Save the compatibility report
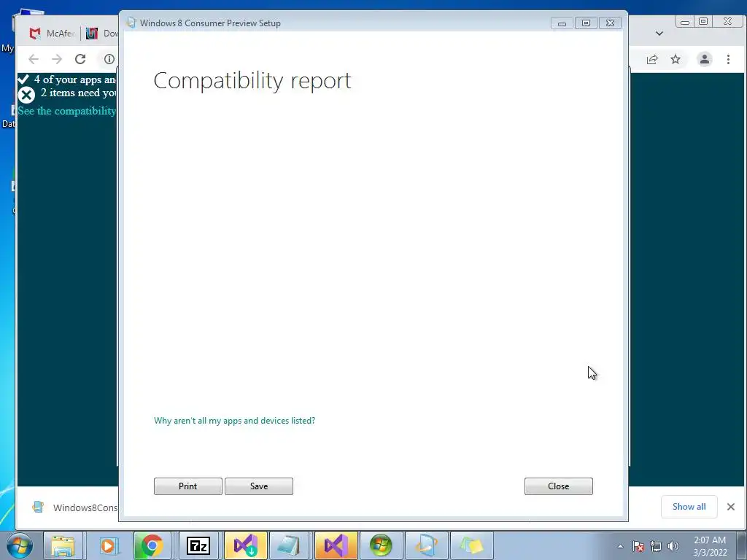The height and width of the screenshot is (560, 747). pyautogui.click(x=259, y=486)
